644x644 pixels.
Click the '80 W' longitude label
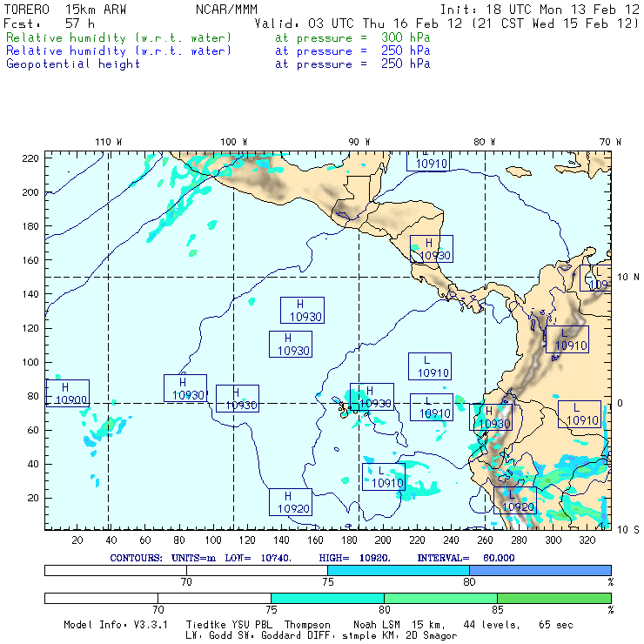click(484, 142)
